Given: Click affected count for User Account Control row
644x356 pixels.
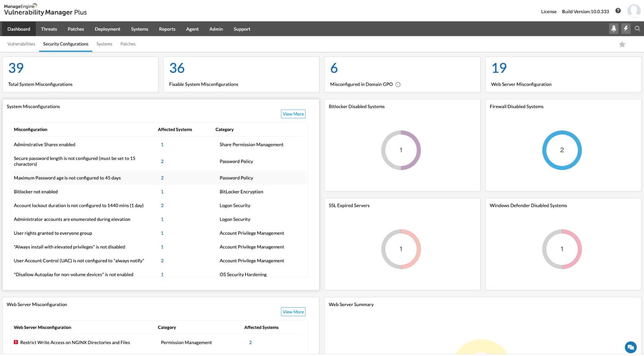Looking at the screenshot, I should tap(162, 261).
